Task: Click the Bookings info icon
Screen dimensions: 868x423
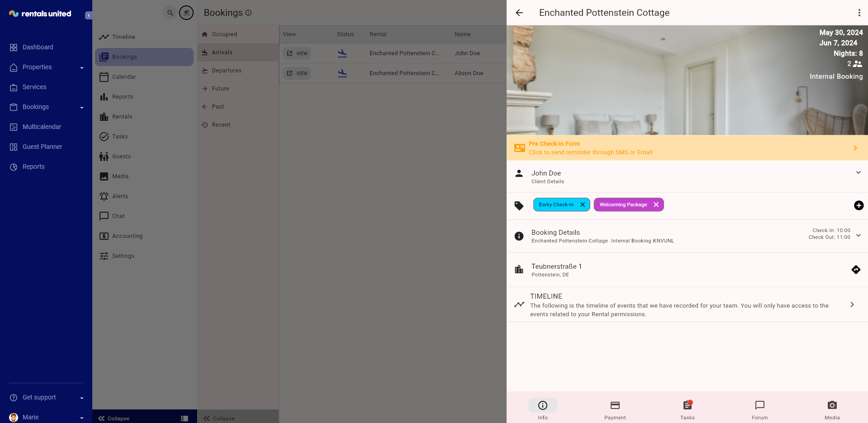Action: click(x=248, y=13)
